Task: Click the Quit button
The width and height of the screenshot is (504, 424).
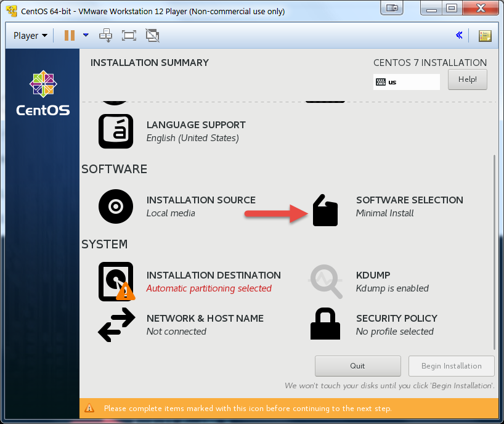Action: click(x=358, y=366)
